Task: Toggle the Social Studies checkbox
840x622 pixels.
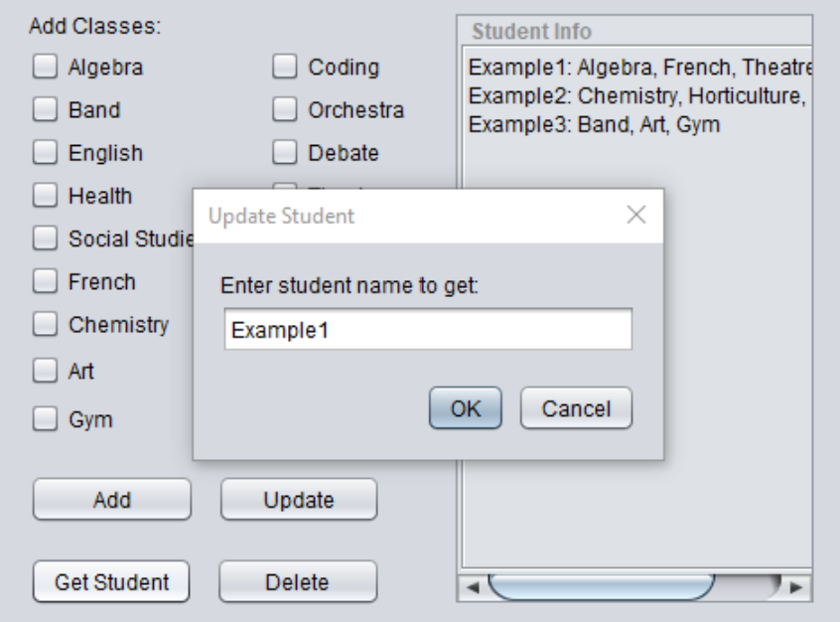Action: (x=45, y=238)
